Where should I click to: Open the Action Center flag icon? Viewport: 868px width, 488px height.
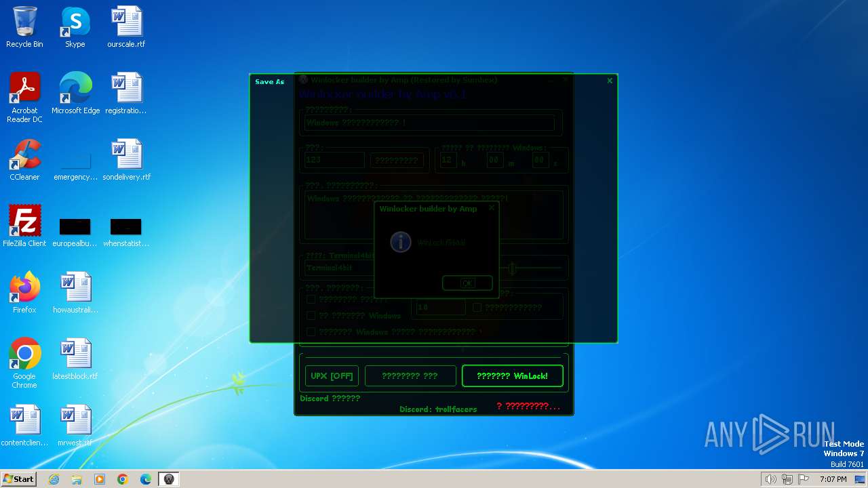(803, 479)
